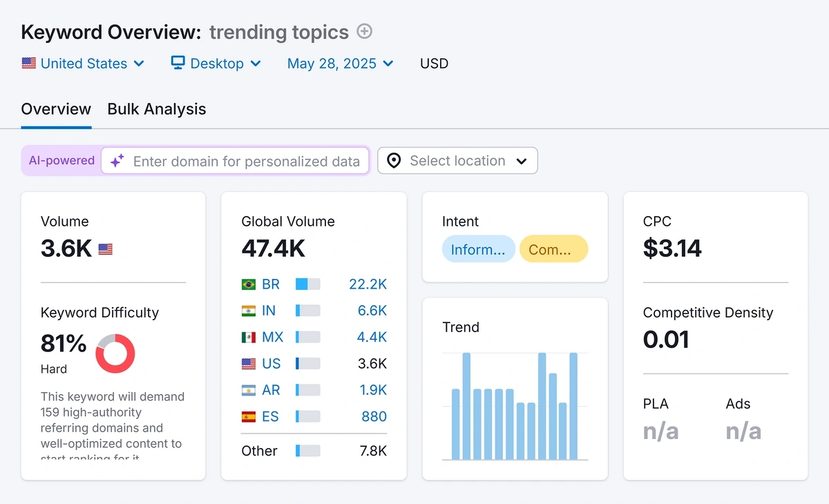Image resolution: width=829 pixels, height=504 pixels.
Task: Click the 3.6K volume value
Action: click(x=66, y=249)
